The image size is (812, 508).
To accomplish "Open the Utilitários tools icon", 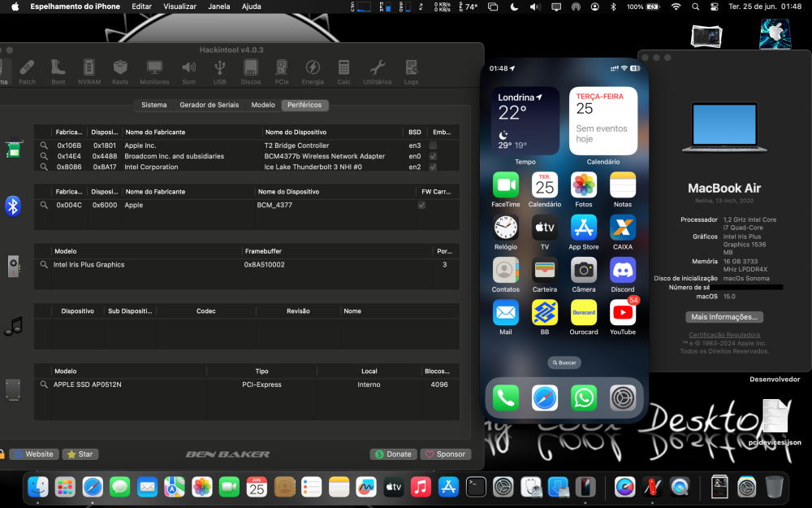I will [378, 72].
